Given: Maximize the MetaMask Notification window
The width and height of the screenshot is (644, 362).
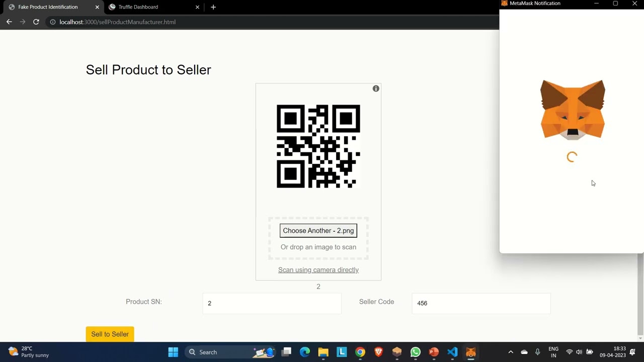Looking at the screenshot, I should (615, 4).
